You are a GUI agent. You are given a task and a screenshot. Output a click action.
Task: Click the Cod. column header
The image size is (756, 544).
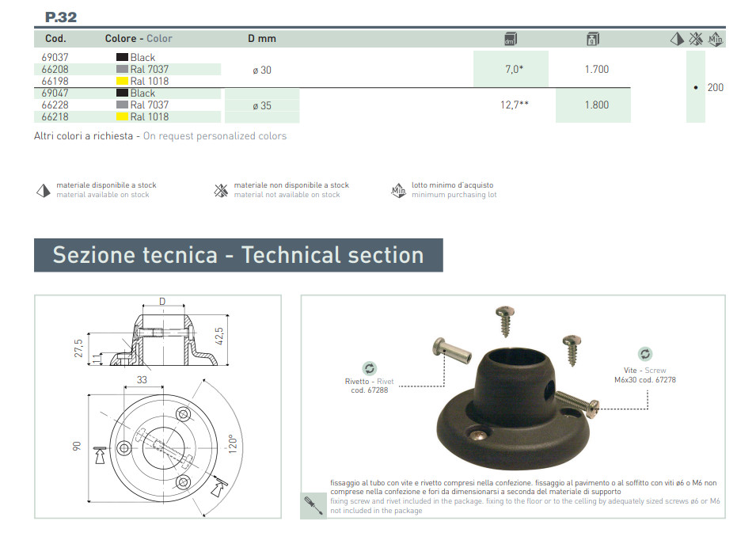55,39
